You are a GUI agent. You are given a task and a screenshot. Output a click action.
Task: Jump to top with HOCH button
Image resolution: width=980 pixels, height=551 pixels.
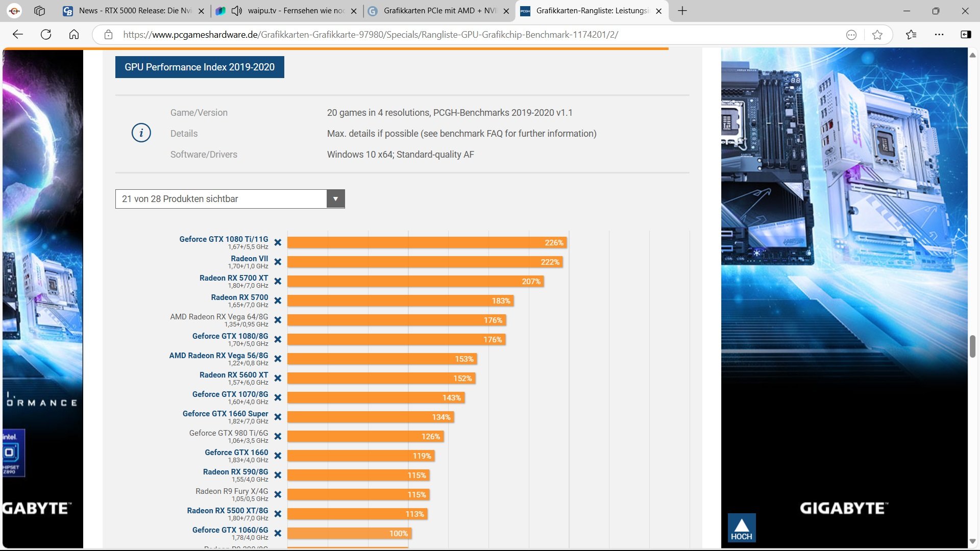[742, 528]
